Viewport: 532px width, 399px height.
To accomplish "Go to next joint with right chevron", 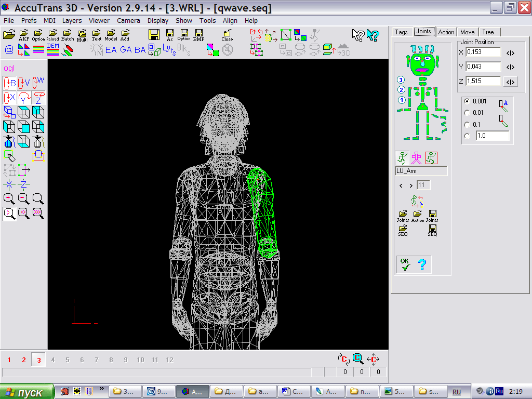I will [411, 185].
